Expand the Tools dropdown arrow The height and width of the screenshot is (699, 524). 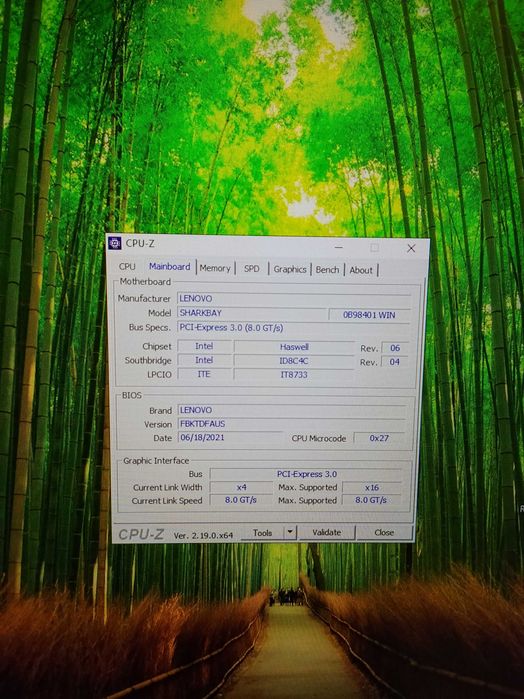(290, 532)
